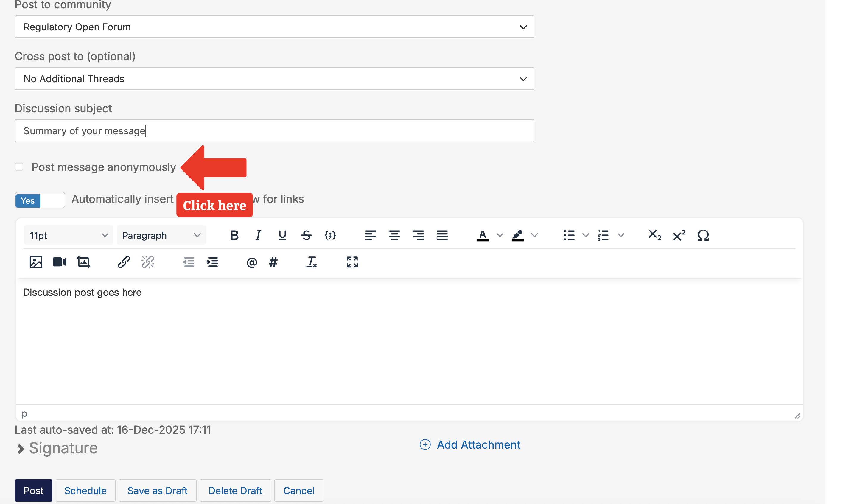Screen dimensions: 843x504
Task: Click the insert link chain icon
Action: click(124, 262)
